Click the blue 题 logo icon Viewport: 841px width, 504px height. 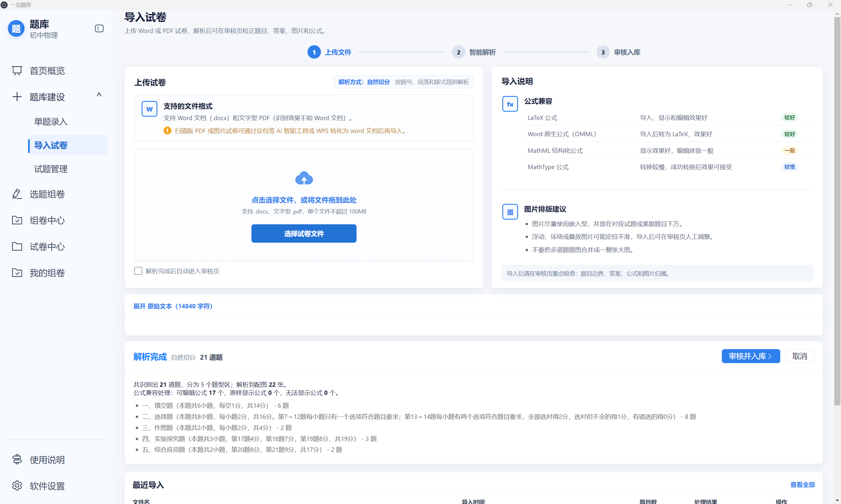[16, 29]
